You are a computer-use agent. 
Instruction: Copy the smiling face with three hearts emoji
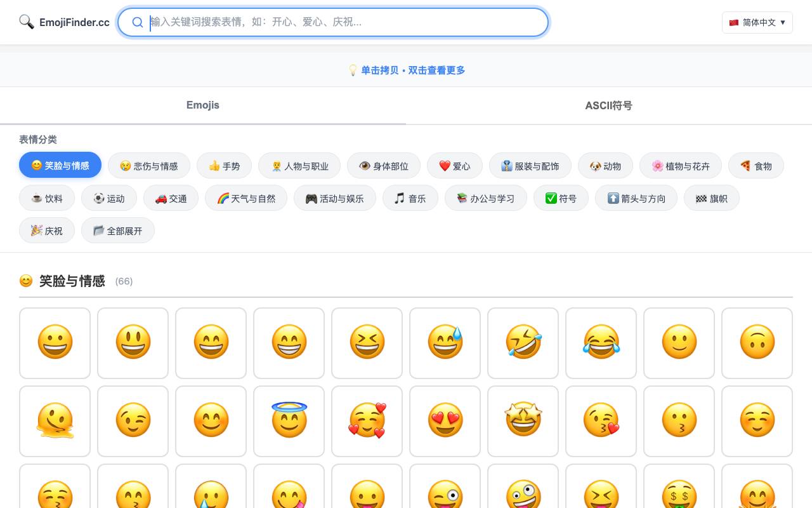pyautogui.click(x=367, y=421)
